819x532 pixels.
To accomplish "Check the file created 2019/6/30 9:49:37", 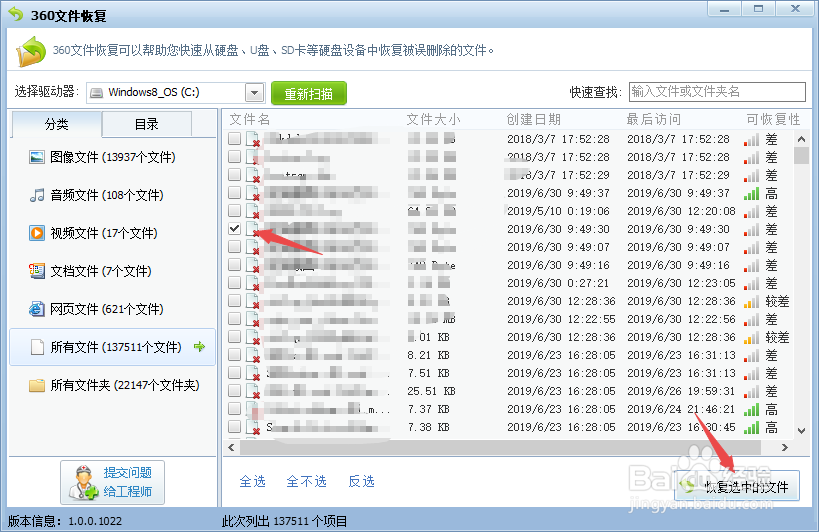I will point(235,193).
